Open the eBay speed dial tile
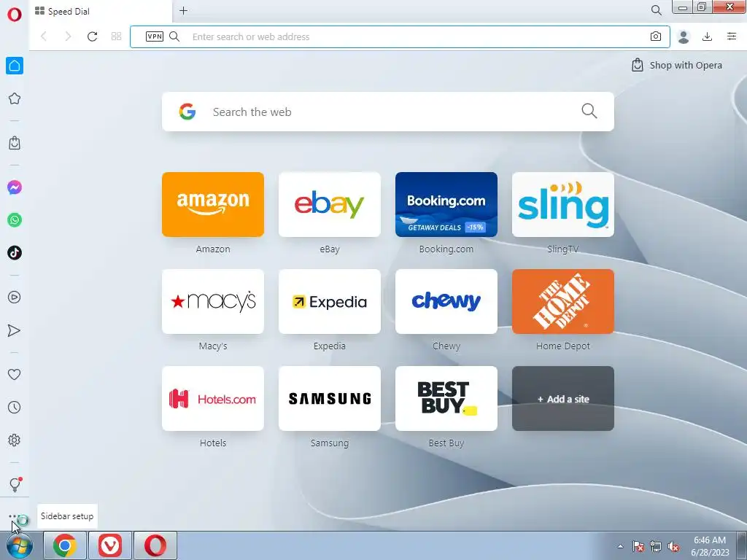Viewport: 747px width, 560px height. click(330, 205)
